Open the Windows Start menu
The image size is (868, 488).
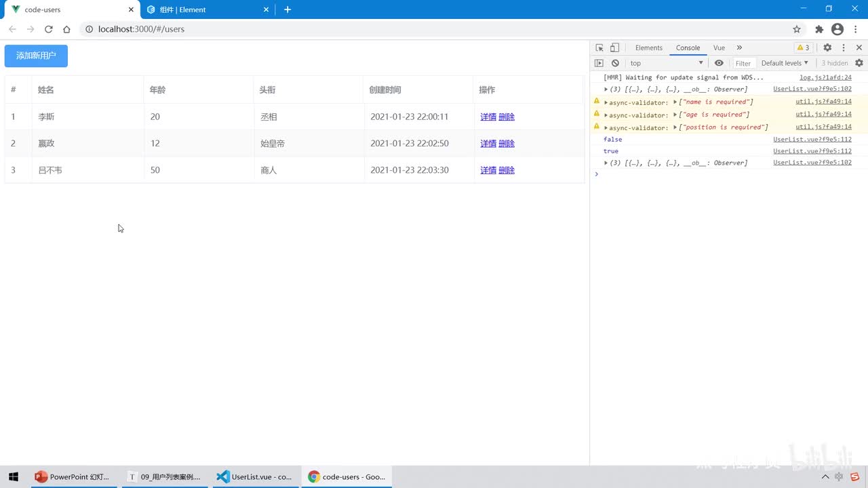coord(14,476)
